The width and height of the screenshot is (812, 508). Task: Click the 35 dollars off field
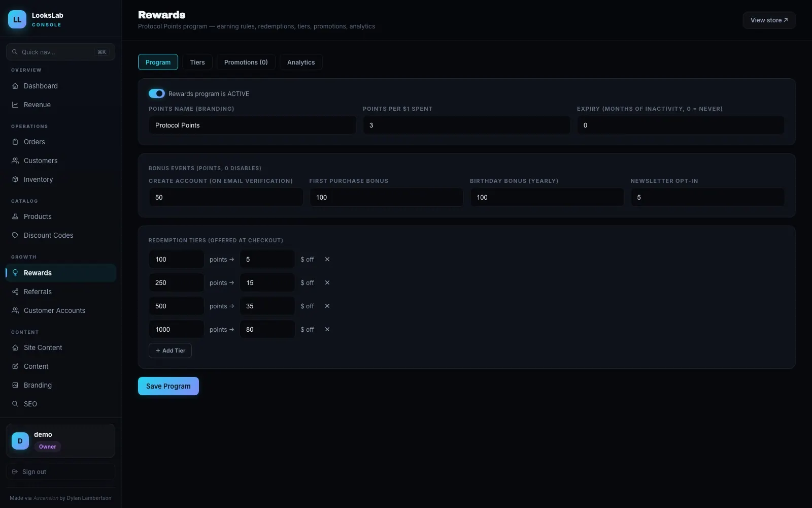pyautogui.click(x=267, y=306)
